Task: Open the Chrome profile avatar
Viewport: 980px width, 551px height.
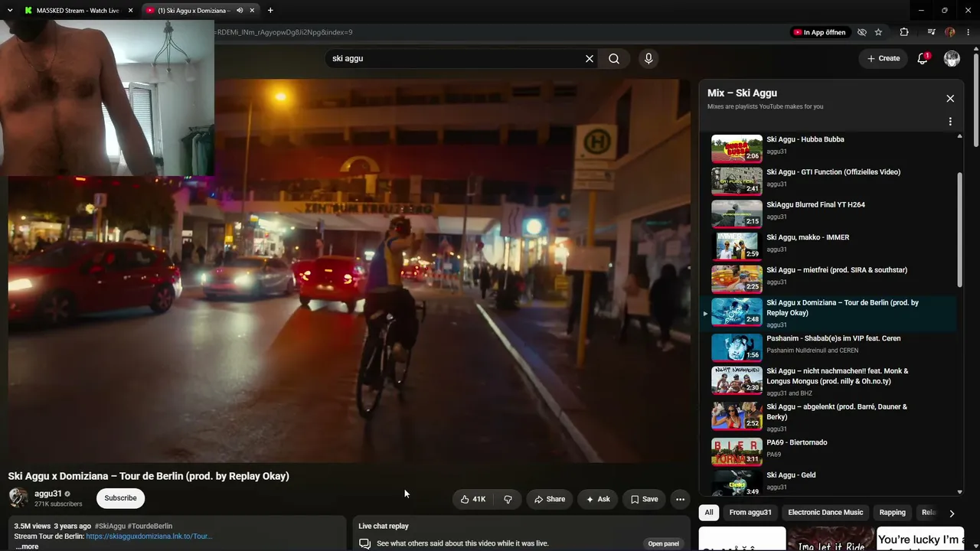Action: tap(950, 32)
